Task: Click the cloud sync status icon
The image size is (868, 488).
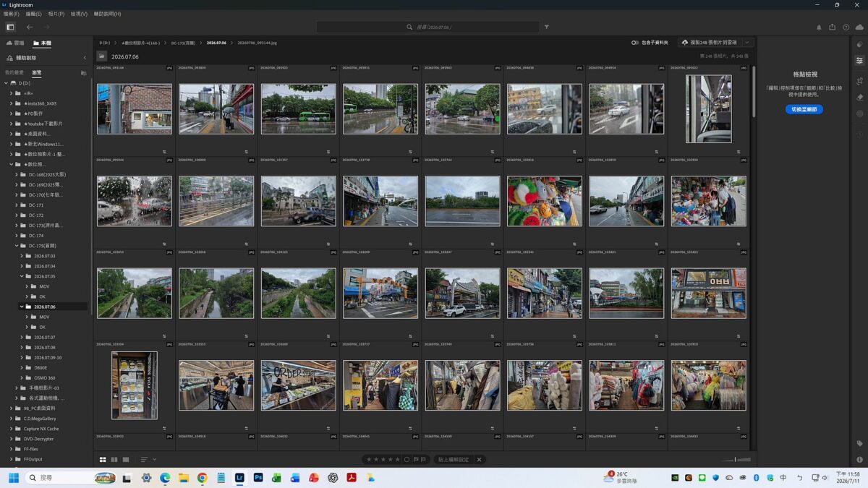Action: pos(859,27)
